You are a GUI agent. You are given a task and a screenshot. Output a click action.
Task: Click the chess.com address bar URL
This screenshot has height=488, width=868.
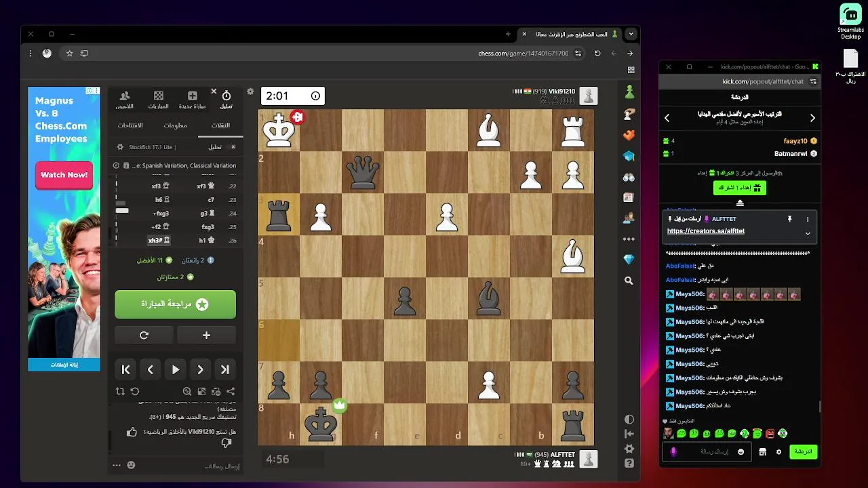523,53
